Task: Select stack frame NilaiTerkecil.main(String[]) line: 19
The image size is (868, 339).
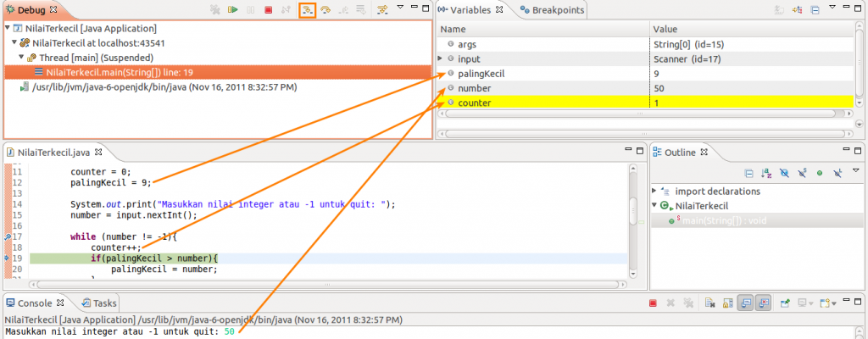Action: 218,72
